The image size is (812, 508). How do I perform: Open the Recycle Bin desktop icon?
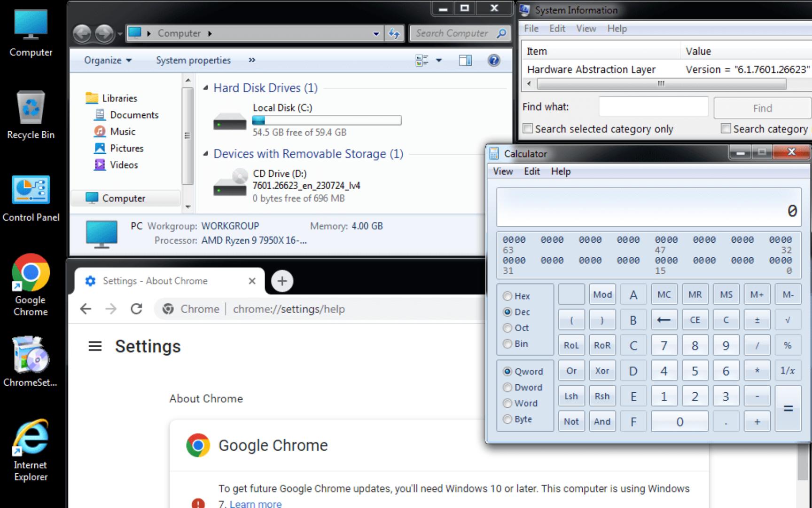(x=31, y=115)
